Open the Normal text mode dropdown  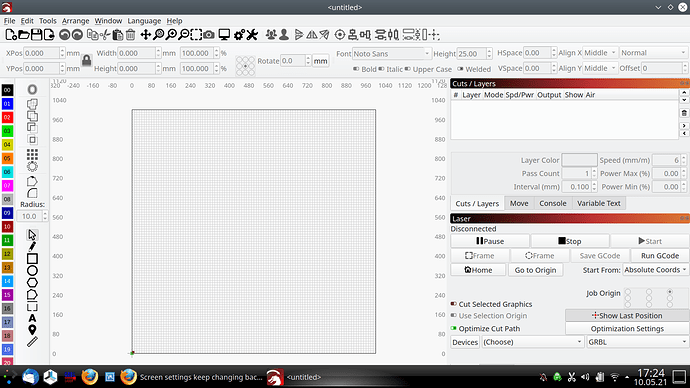[x=653, y=53]
